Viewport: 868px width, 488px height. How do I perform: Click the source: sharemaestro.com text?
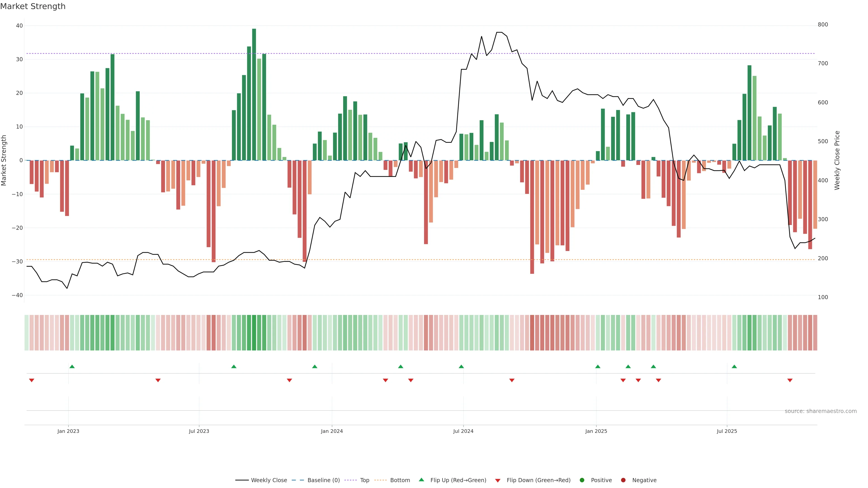821,411
